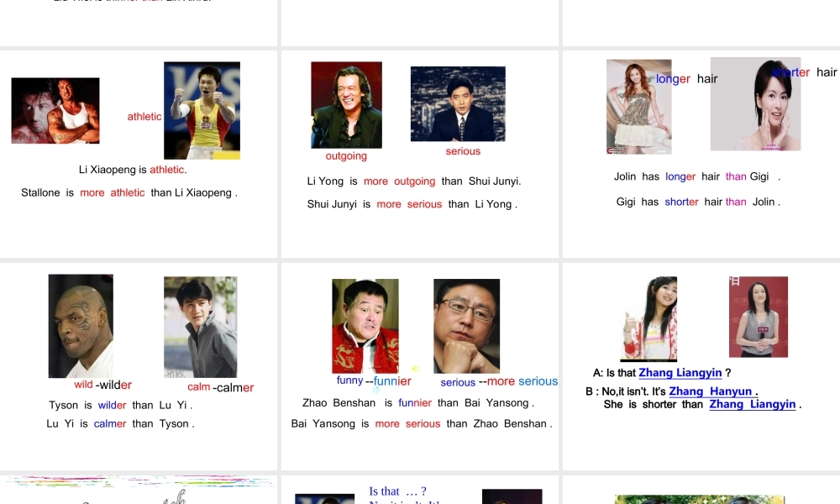Viewport: 840px width, 504px height.
Task: Open the Tyson wilder slide
Action: pos(139,366)
